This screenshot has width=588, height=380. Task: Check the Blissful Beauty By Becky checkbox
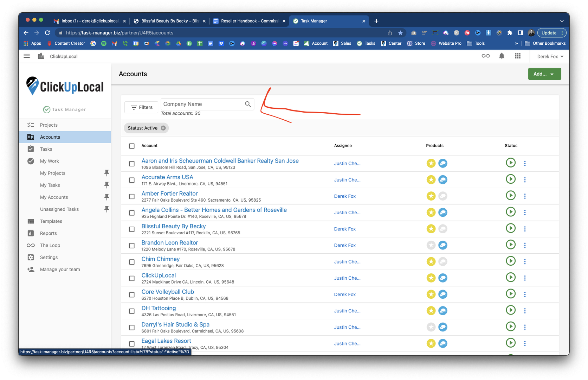click(x=132, y=229)
